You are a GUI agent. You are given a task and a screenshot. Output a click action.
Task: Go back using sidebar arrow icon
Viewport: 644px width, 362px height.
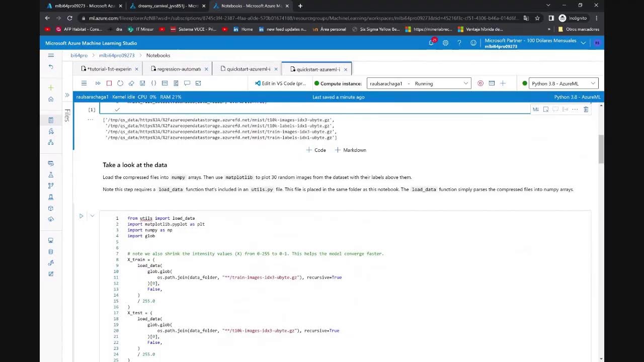pyautogui.click(x=51, y=66)
